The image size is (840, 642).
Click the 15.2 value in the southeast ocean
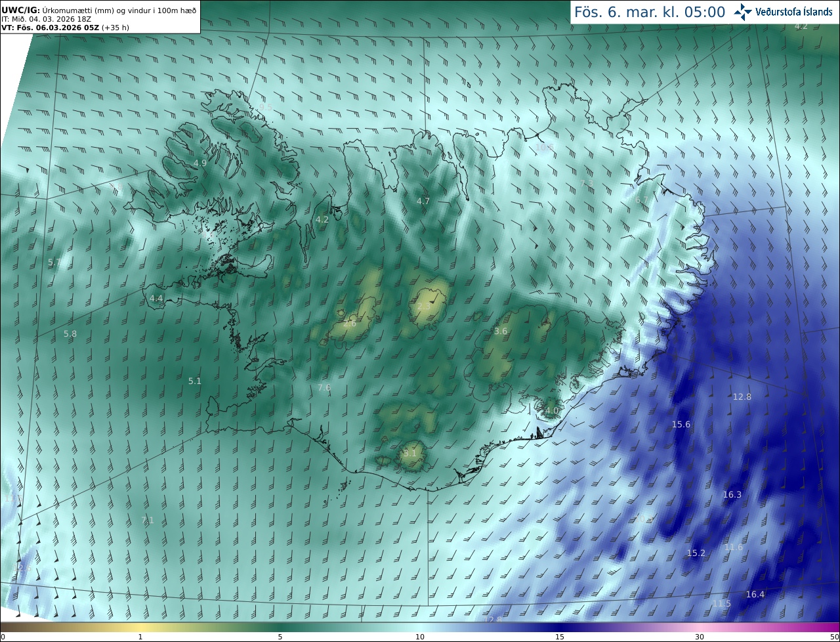click(x=696, y=553)
